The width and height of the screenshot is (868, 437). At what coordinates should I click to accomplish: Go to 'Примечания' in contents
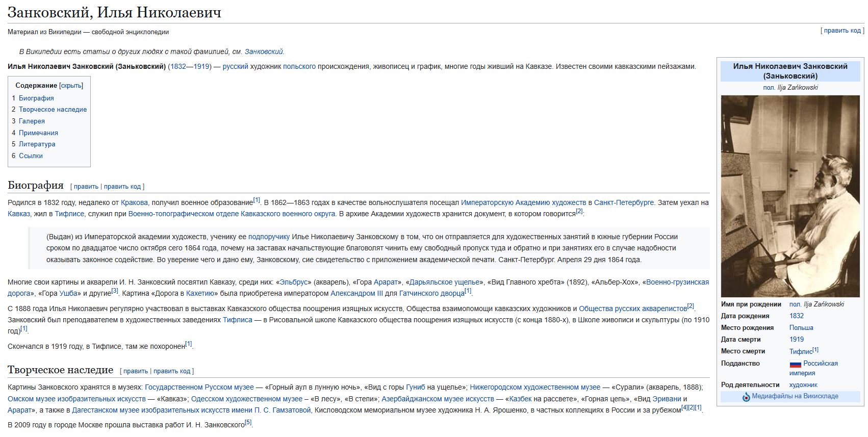(x=38, y=133)
